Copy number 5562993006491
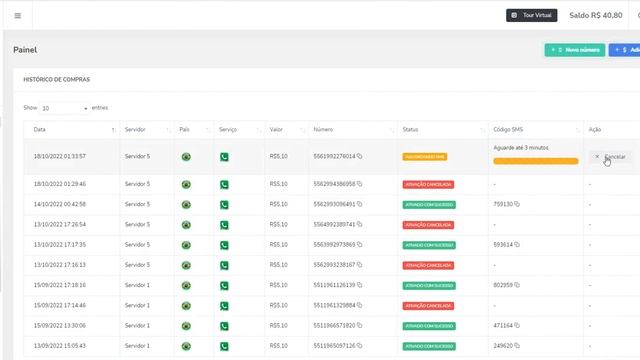Screen dimensions: 640x360 coord(360,204)
